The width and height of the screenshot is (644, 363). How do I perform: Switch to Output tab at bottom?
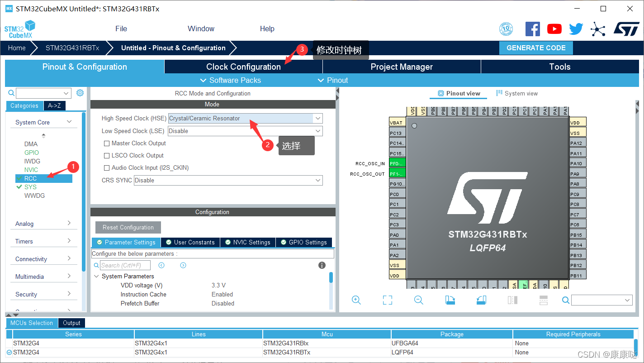(x=71, y=323)
